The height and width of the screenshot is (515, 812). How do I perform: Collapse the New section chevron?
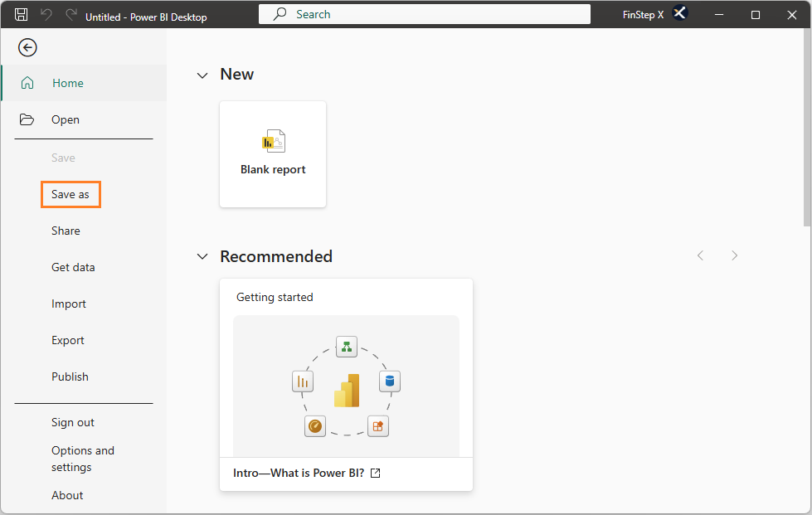pyautogui.click(x=202, y=75)
